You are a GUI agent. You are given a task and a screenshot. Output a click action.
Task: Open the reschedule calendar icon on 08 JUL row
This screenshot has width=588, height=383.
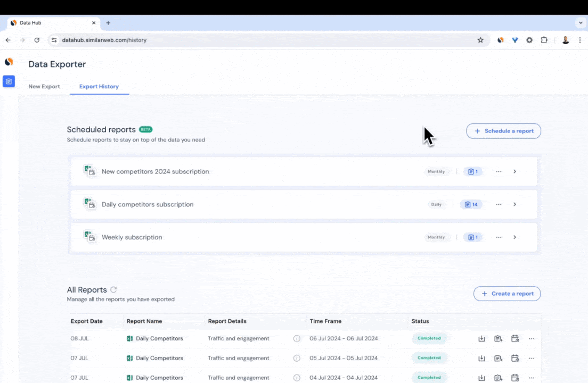point(514,338)
